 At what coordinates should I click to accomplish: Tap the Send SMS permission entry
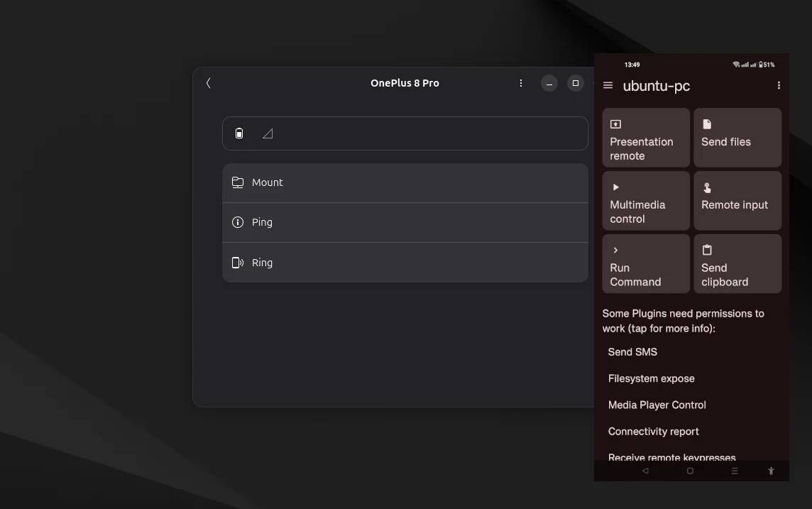click(632, 351)
